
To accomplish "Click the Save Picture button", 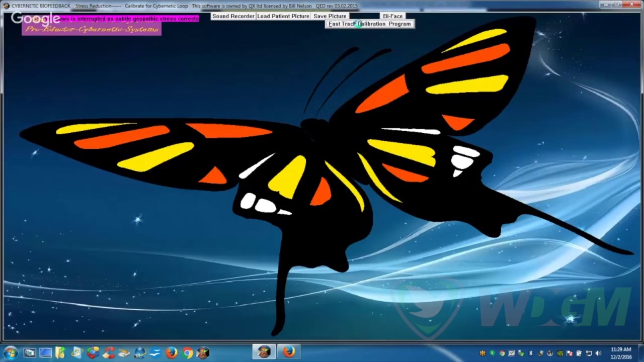I will (x=330, y=16).
